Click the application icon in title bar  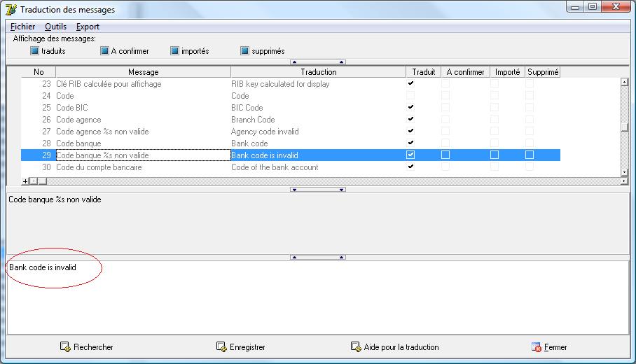11,9
